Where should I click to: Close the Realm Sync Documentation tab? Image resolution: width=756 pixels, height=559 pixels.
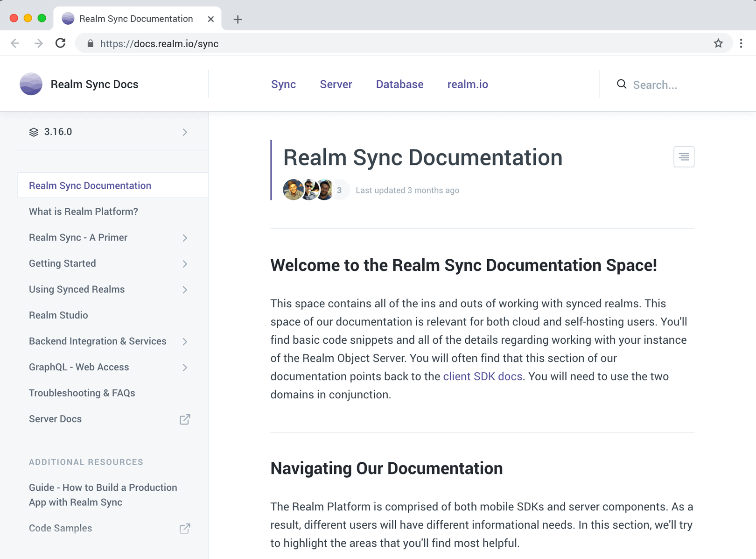(211, 19)
